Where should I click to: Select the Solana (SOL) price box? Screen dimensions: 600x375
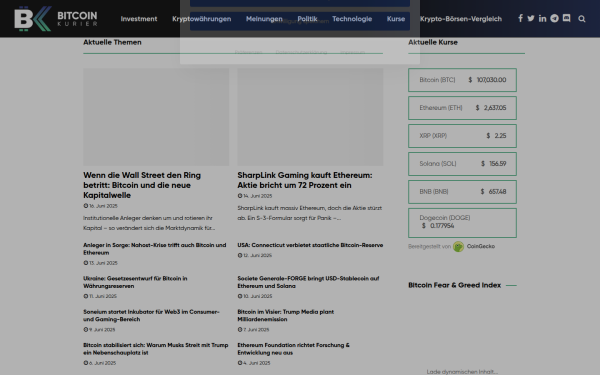click(462, 164)
